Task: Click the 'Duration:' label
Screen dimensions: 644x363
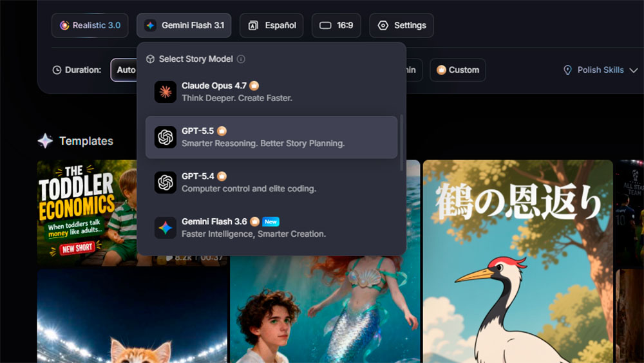Action: point(83,70)
